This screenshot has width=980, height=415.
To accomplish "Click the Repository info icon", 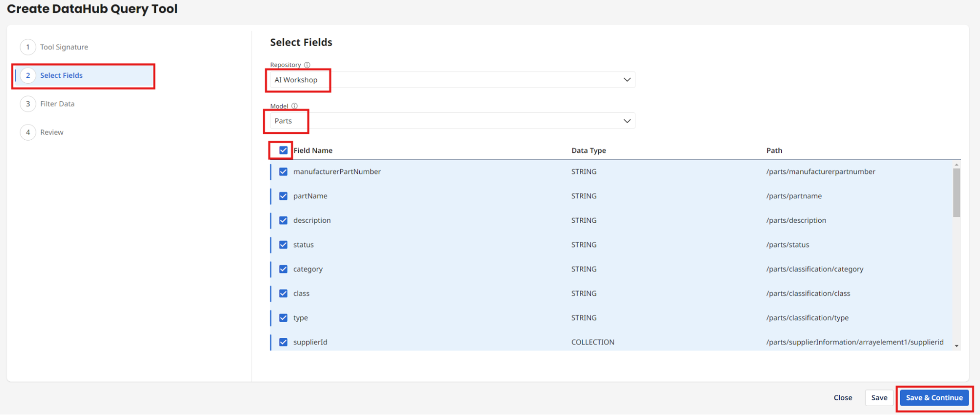I will click(x=307, y=65).
